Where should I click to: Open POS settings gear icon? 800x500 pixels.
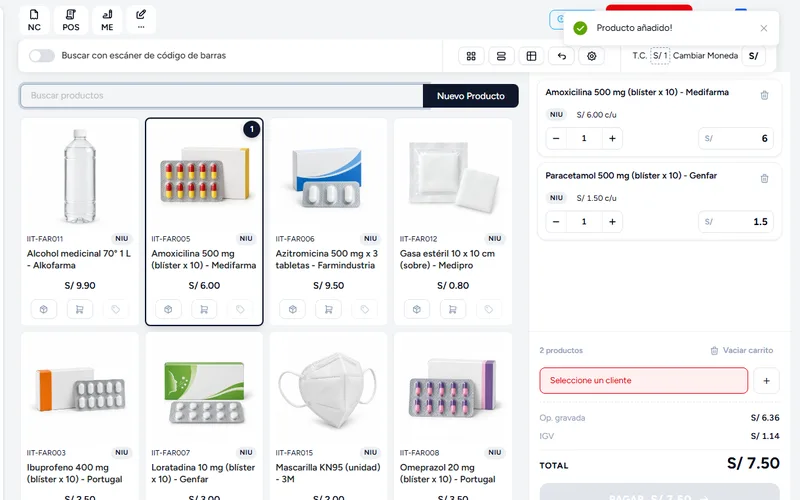[591, 56]
